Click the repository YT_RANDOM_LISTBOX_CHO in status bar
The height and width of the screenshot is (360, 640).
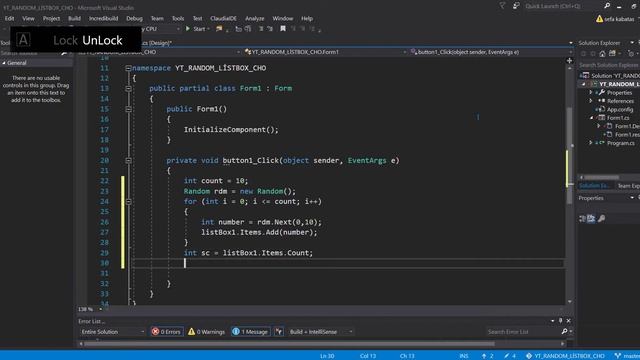click(565, 356)
